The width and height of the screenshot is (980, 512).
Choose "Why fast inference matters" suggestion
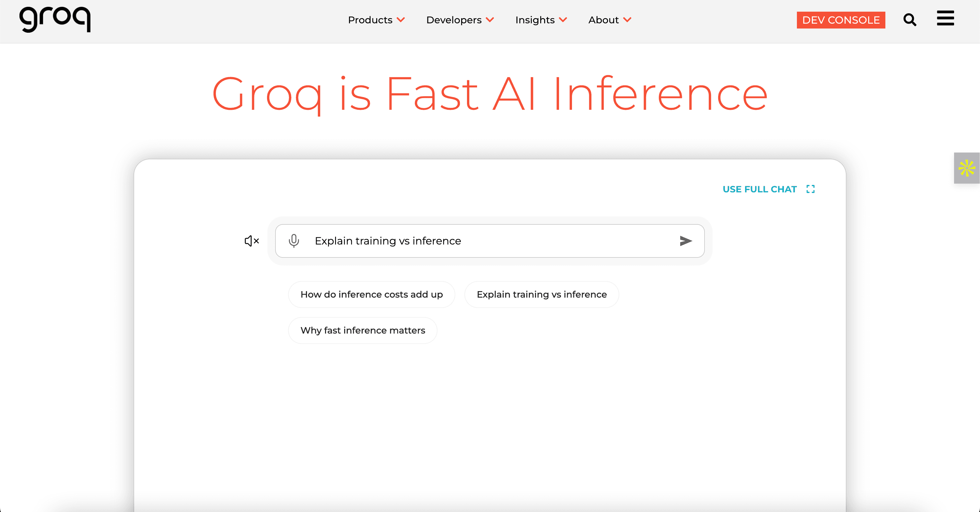pyautogui.click(x=363, y=331)
